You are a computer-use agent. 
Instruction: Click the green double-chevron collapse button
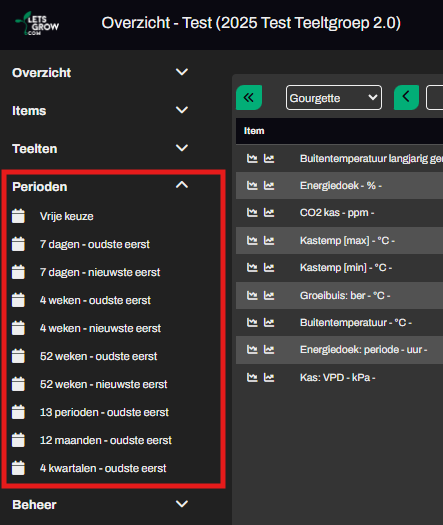coord(249,97)
